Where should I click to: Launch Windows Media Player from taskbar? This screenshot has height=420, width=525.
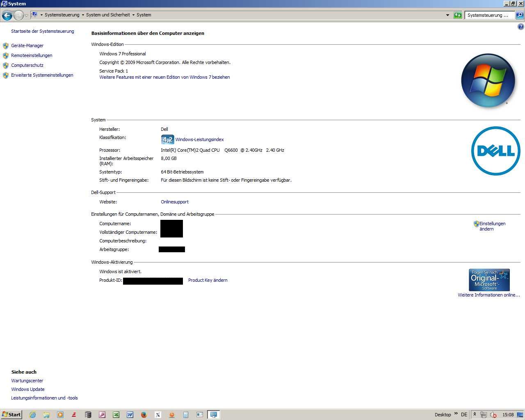(60, 415)
